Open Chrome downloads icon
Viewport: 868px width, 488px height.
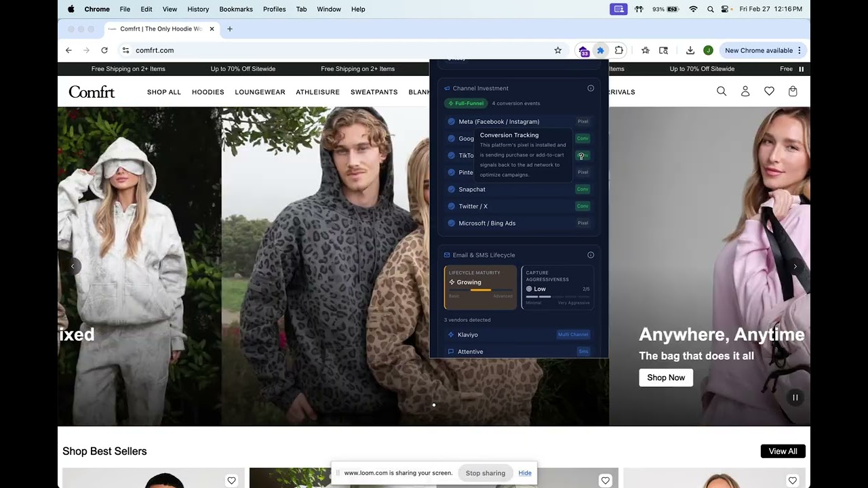click(690, 50)
